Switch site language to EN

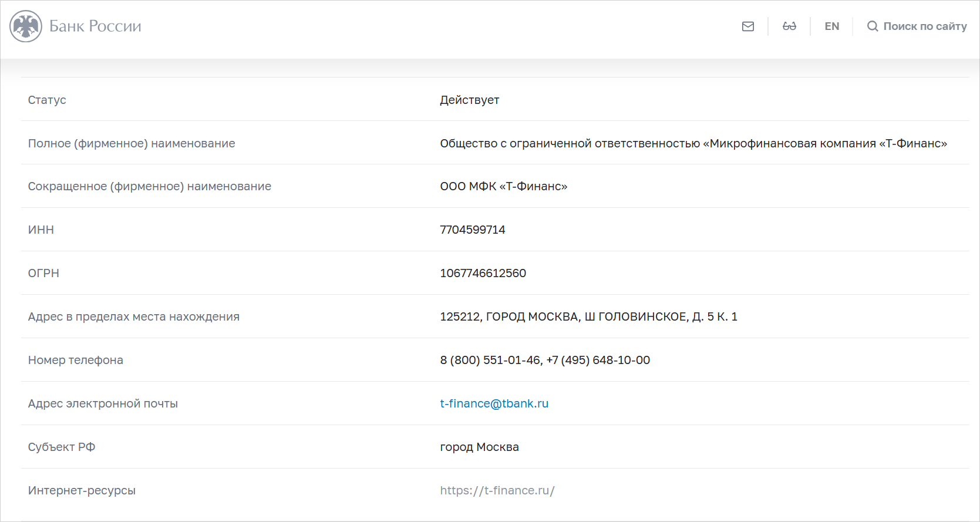coord(831,26)
